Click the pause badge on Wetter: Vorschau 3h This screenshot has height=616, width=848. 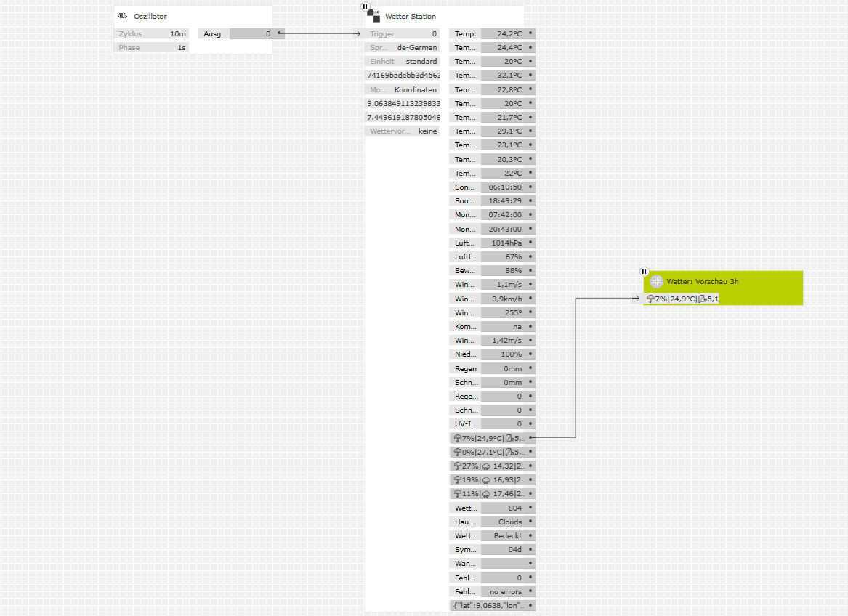point(644,272)
